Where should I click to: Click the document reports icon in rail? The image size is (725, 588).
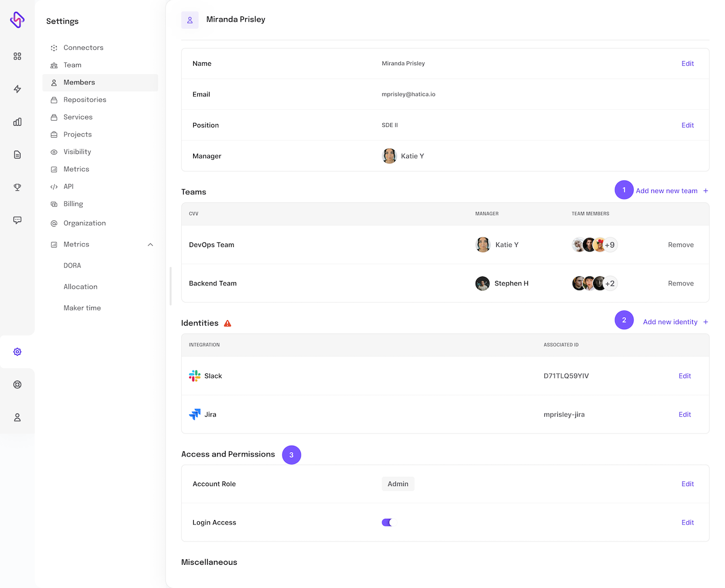click(18, 155)
